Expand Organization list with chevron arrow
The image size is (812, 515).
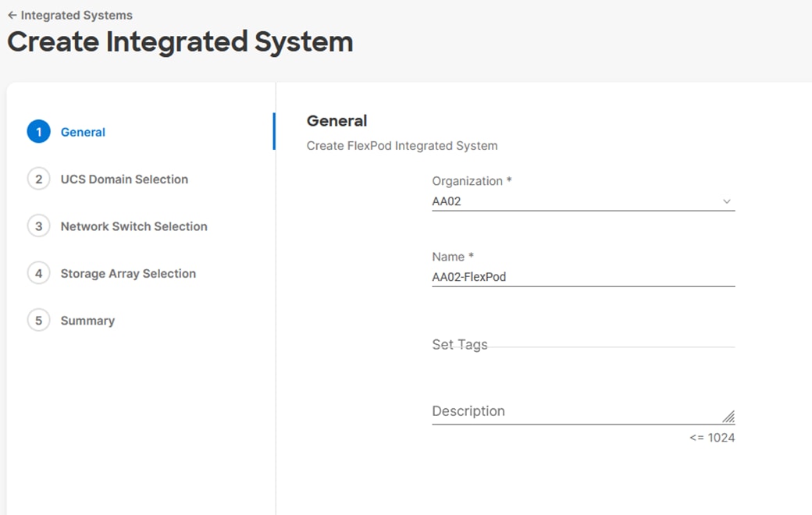(x=727, y=201)
